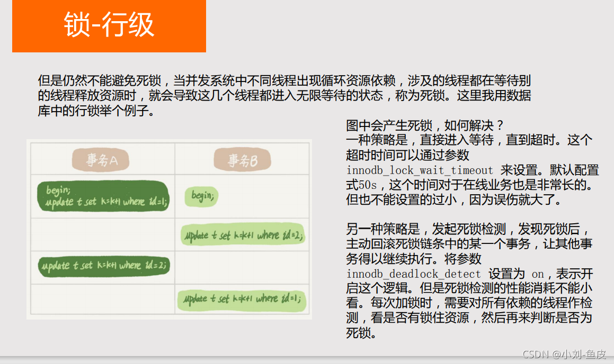Click transaction A's update where id=2 statement

(104, 266)
